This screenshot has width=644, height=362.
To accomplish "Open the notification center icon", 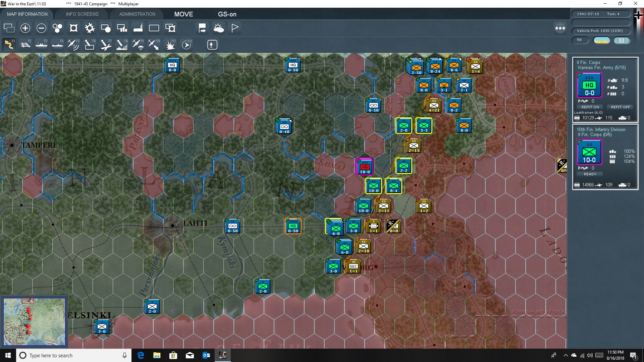I will (634, 356).
